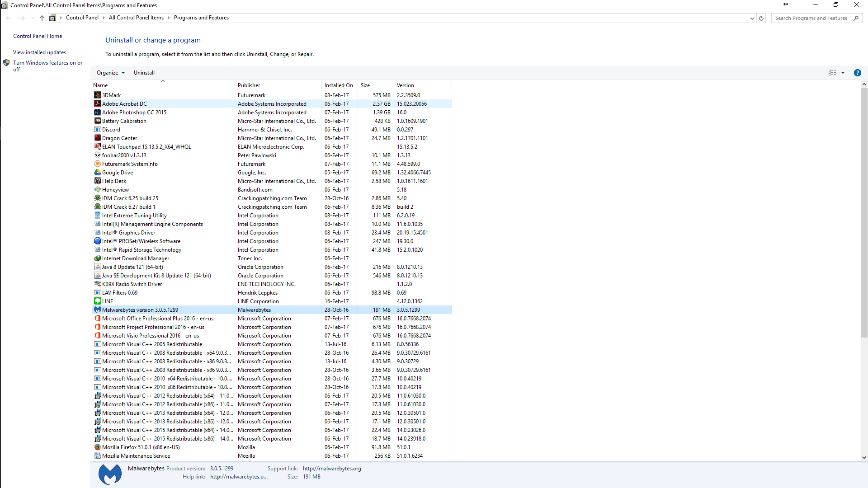This screenshot has height=488, width=868.
Task: Click the Microsoft Office Professional Plus icon
Action: point(97,319)
